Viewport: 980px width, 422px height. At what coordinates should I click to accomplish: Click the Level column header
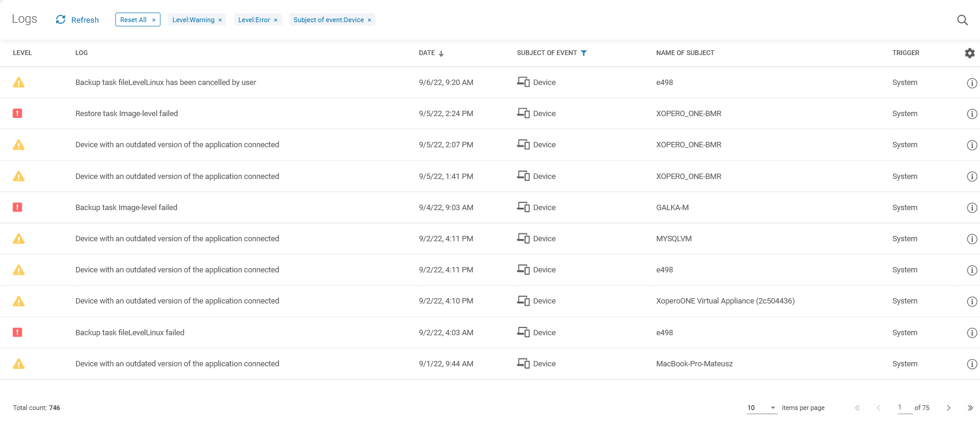(22, 53)
